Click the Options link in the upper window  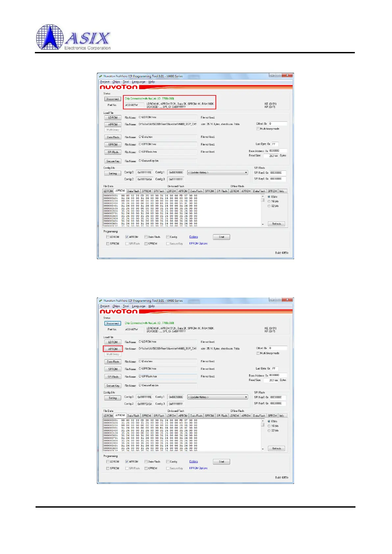point(194,237)
